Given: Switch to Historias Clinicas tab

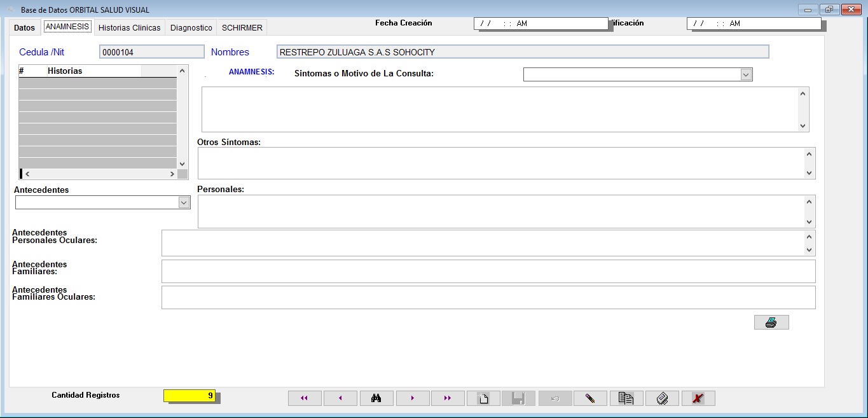Looking at the screenshot, I should (x=129, y=27).
